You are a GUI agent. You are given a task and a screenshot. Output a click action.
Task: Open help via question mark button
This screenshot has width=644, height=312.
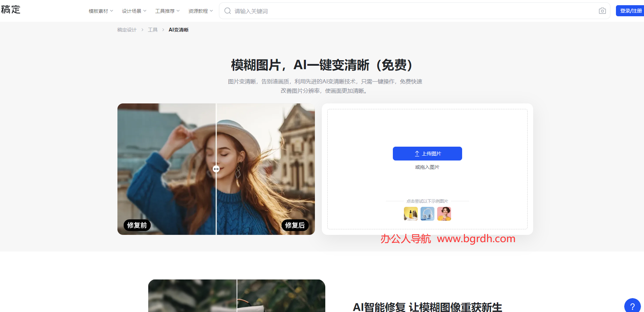tap(632, 306)
